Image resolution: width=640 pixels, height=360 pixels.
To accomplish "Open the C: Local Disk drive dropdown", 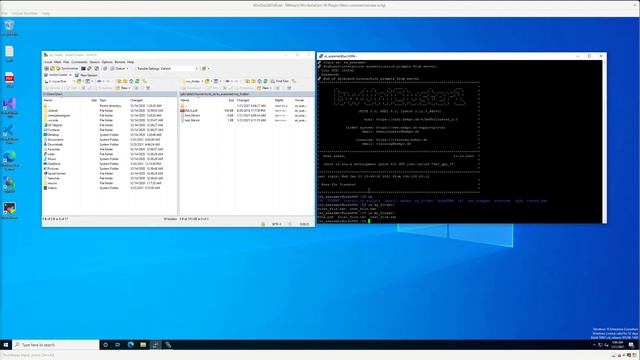I will (x=60, y=81).
